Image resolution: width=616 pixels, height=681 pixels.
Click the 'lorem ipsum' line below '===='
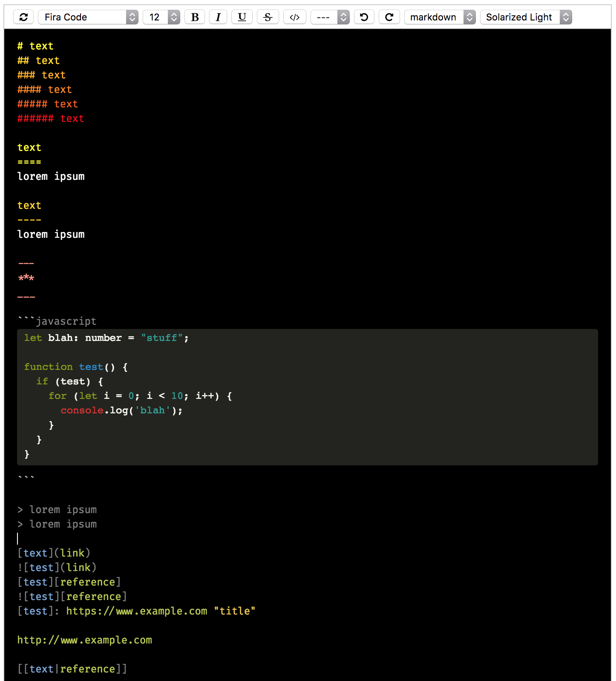51,176
